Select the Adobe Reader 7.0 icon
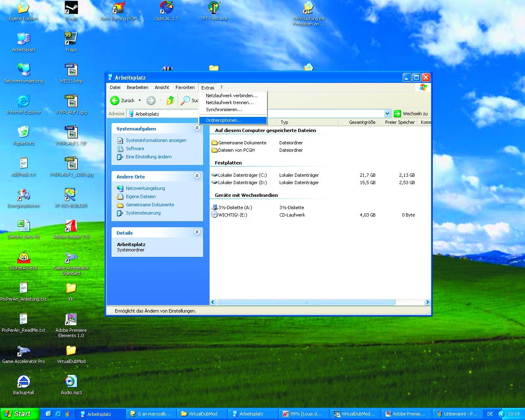 point(71,229)
